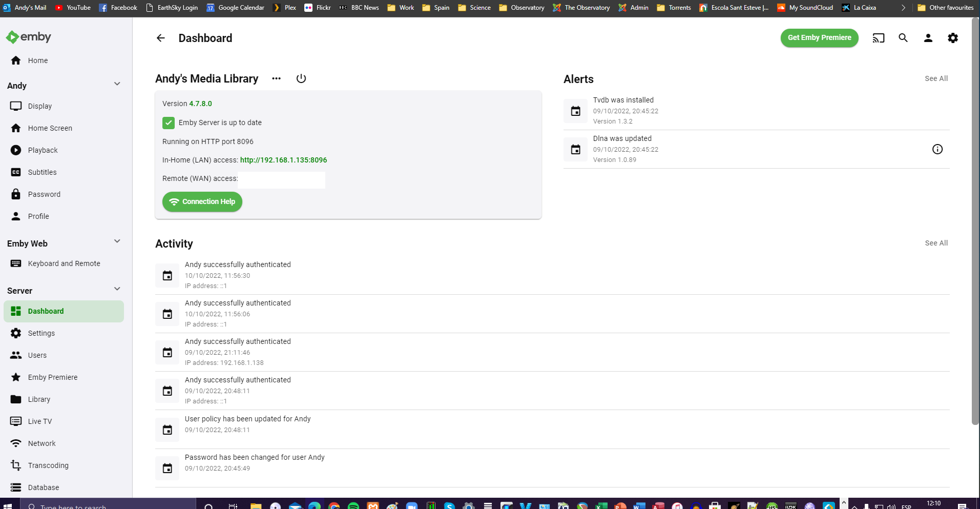This screenshot has height=509, width=980.
Task: Select the authenticated entry from IP 192.168.1.138
Action: (552, 352)
